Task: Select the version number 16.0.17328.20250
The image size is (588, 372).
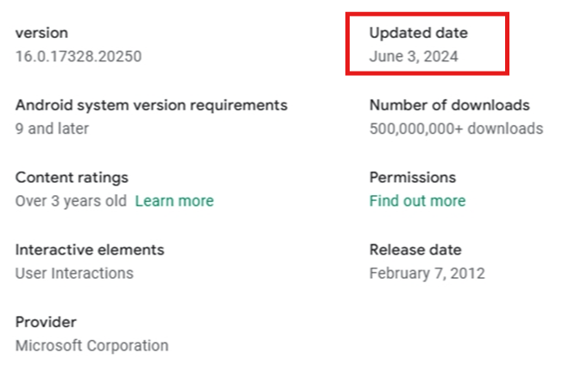Action: [79, 57]
